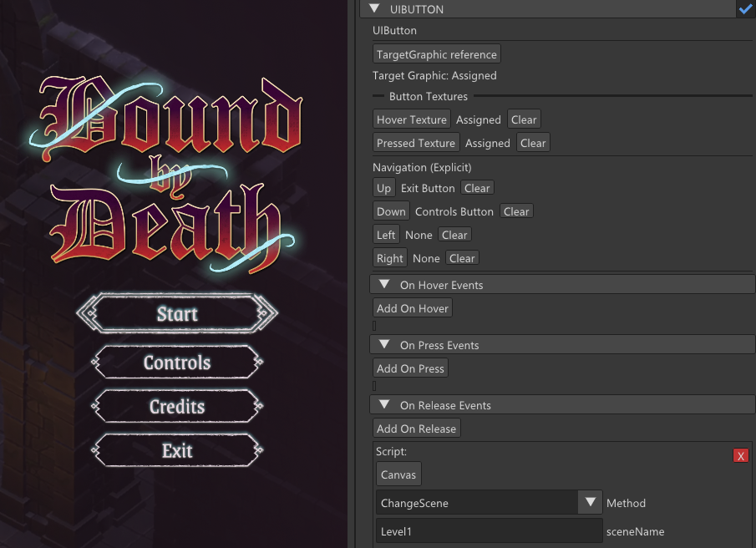Image resolution: width=756 pixels, height=548 pixels.
Task: Assign a Pressed Texture
Action: tap(416, 143)
